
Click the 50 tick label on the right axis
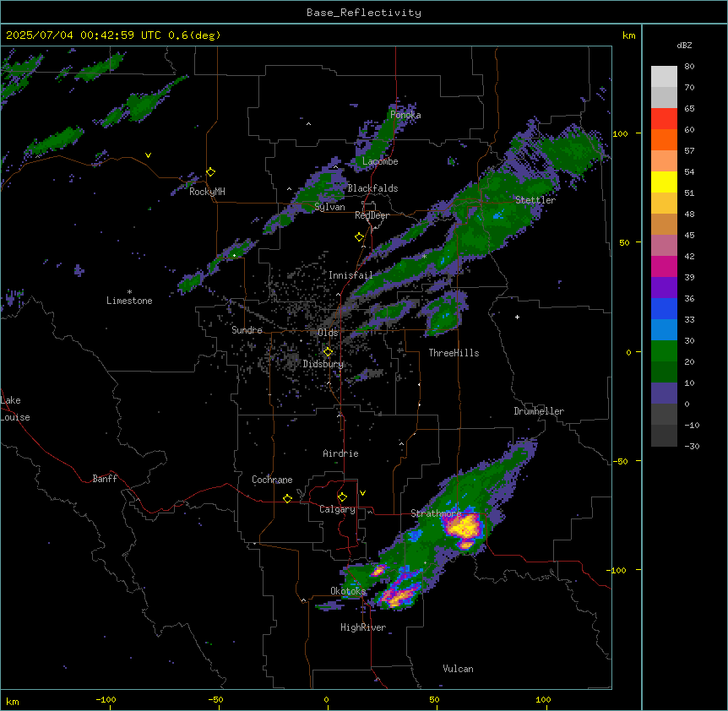[x=624, y=242]
